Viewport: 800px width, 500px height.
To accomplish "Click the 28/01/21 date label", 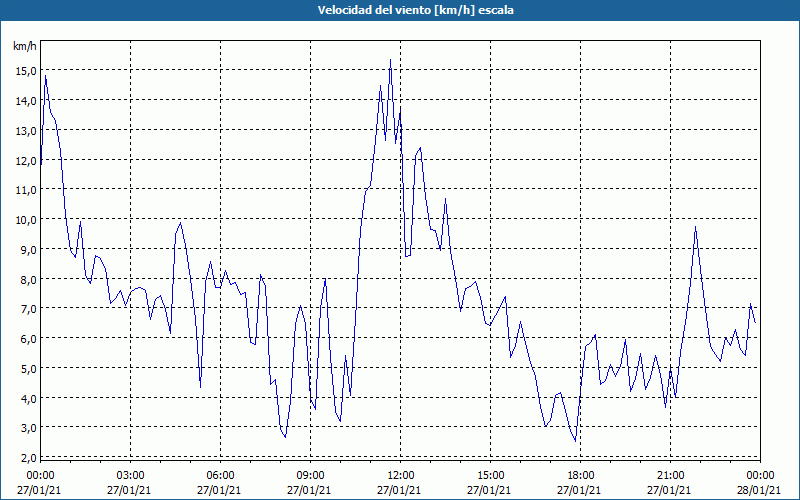I will pyautogui.click(x=760, y=490).
